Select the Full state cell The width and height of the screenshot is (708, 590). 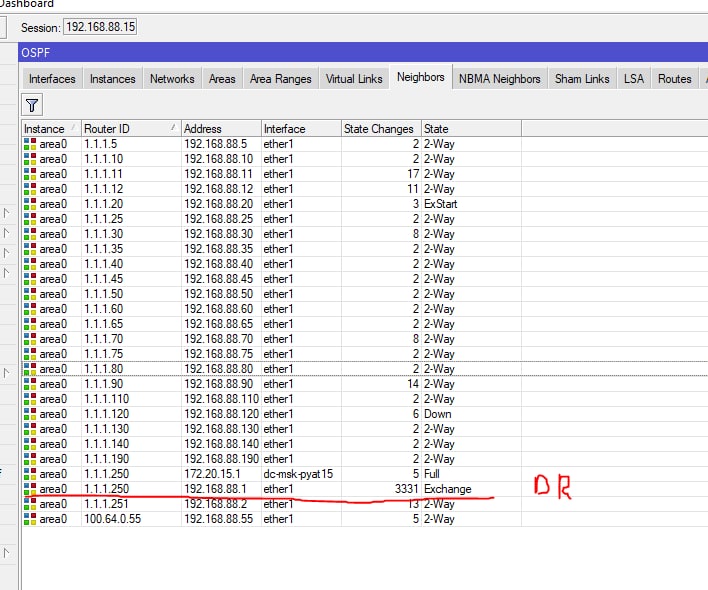432,474
